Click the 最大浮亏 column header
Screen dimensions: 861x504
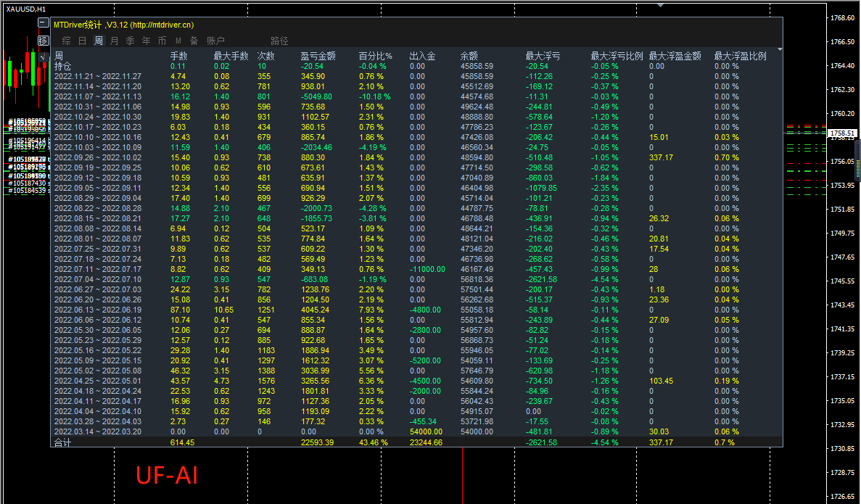543,56
